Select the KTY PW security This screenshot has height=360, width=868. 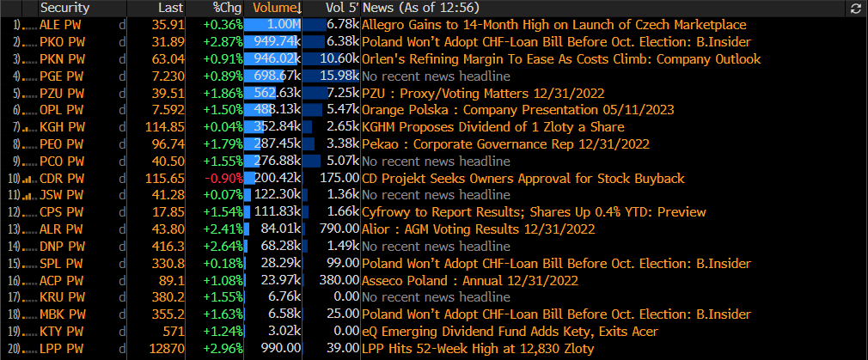pos(63,332)
